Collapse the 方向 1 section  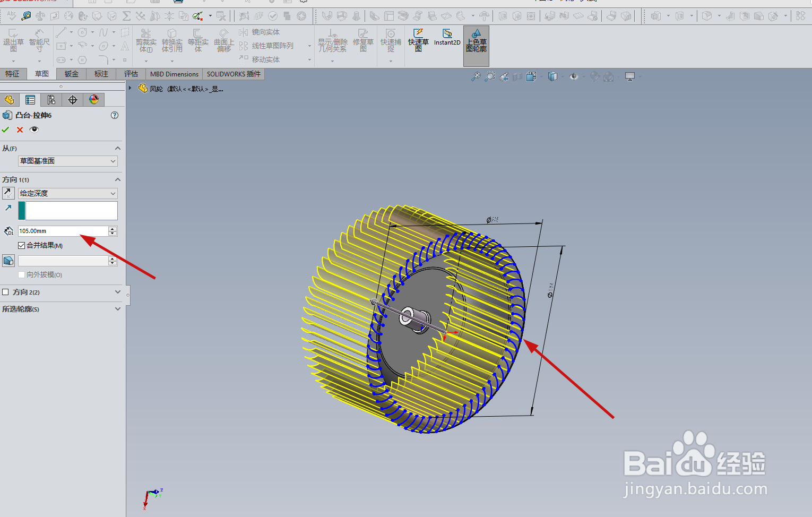click(118, 179)
